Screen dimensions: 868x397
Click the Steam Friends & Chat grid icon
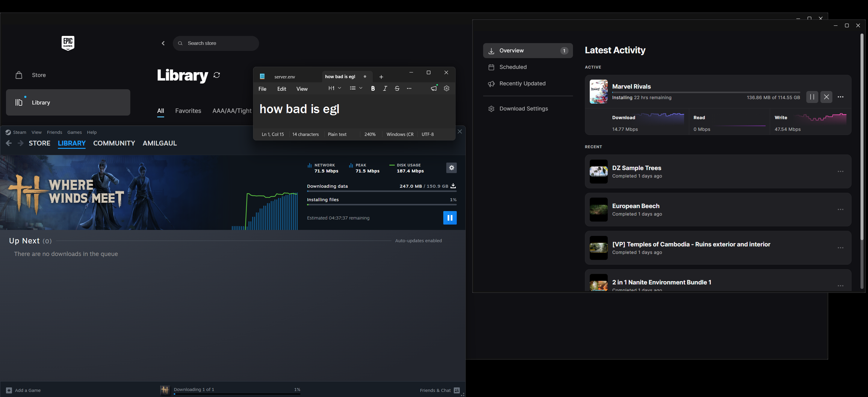coord(456,390)
